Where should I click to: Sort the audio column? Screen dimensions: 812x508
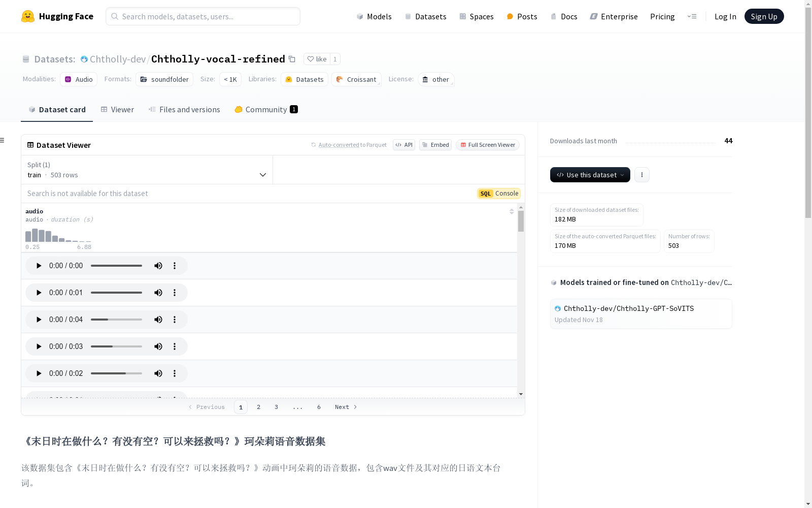512,211
